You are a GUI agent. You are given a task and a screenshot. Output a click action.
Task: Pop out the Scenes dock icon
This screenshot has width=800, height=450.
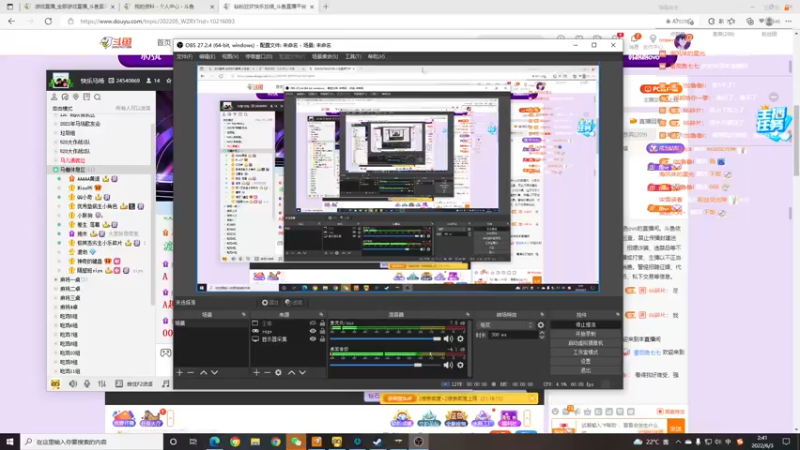coord(243,315)
